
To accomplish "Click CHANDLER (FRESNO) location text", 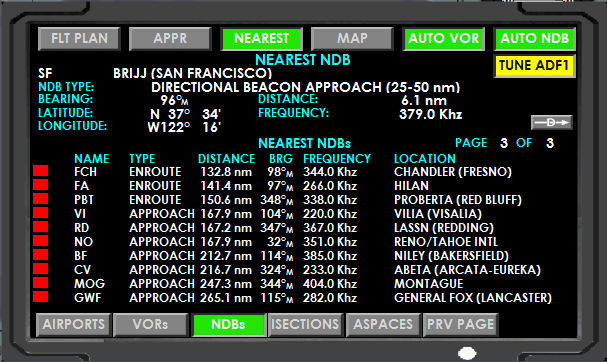I will pyautogui.click(x=453, y=172).
